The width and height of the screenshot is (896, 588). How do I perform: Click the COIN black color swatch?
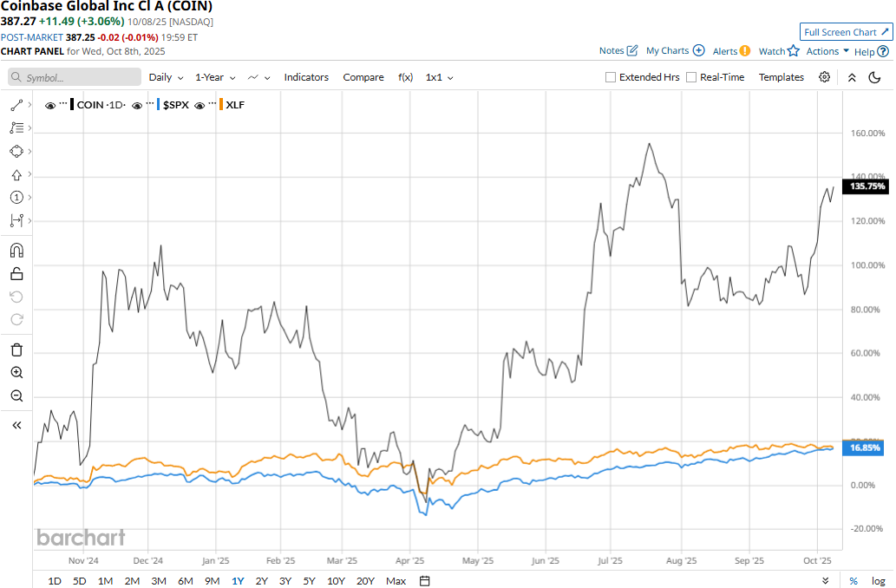[x=72, y=105]
